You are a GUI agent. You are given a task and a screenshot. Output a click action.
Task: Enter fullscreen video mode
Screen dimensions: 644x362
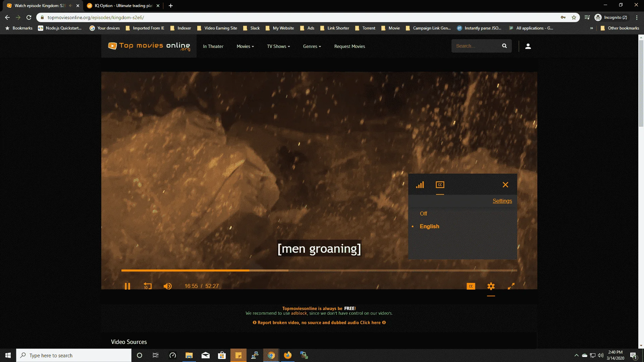511,286
